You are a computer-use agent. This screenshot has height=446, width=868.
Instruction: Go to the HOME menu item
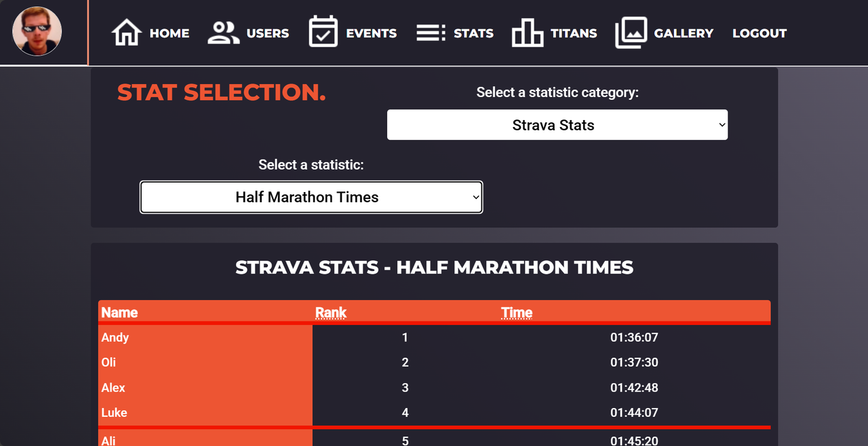pyautogui.click(x=170, y=33)
